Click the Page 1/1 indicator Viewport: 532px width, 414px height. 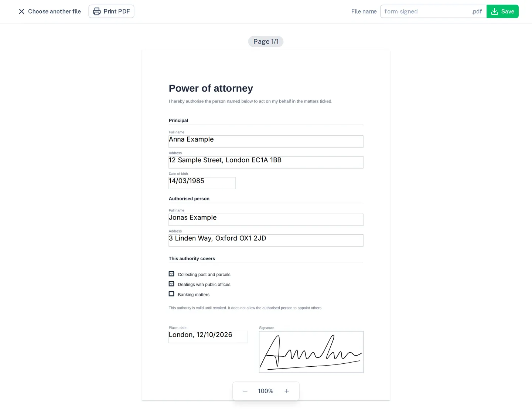[x=266, y=41]
